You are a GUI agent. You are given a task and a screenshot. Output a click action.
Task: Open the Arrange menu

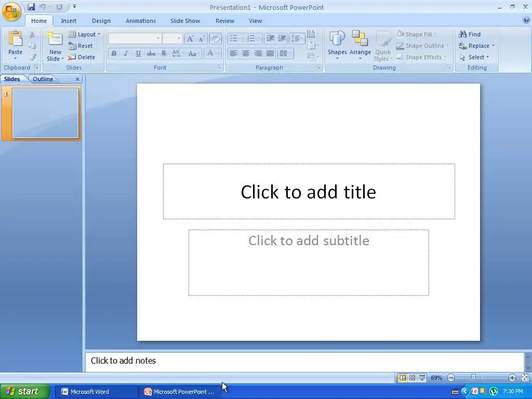360,46
